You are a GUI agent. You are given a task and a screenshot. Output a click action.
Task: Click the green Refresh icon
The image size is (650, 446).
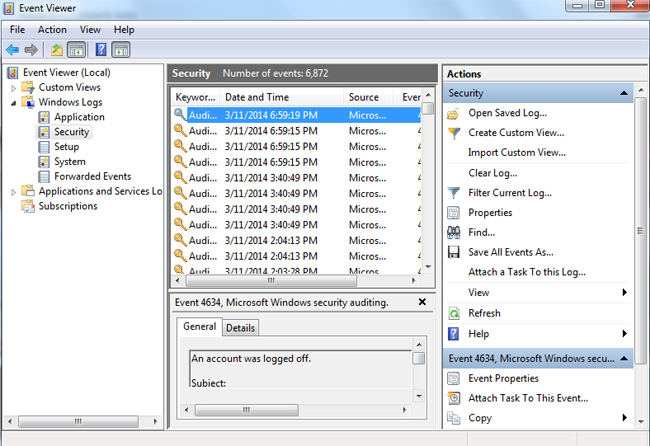point(454,313)
